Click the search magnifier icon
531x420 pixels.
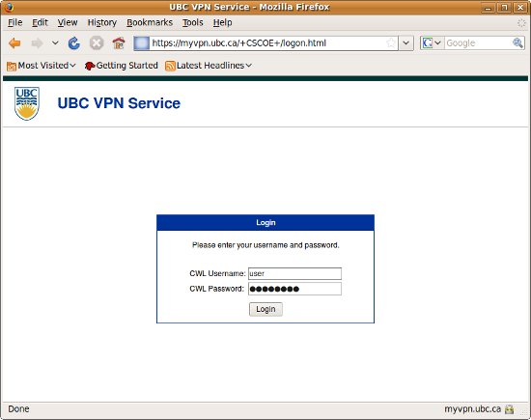click(517, 43)
